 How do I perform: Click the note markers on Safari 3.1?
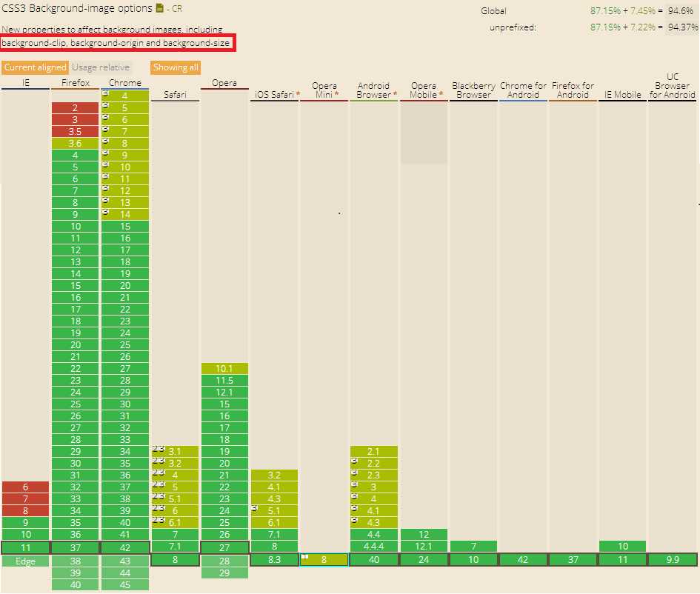159,449
